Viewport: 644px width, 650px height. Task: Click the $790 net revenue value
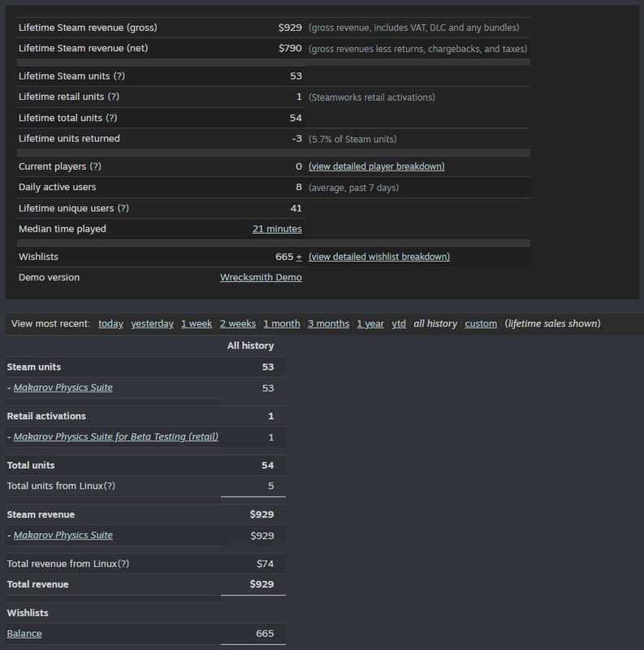(x=290, y=49)
